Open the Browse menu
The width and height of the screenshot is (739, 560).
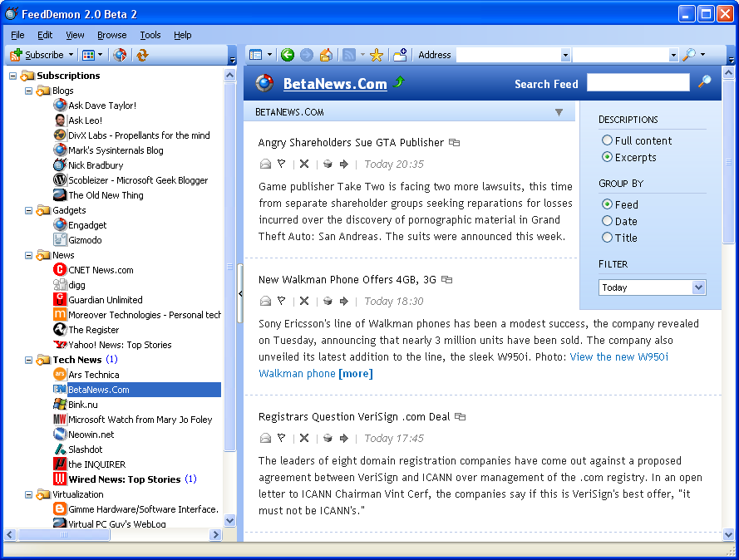[x=111, y=35]
